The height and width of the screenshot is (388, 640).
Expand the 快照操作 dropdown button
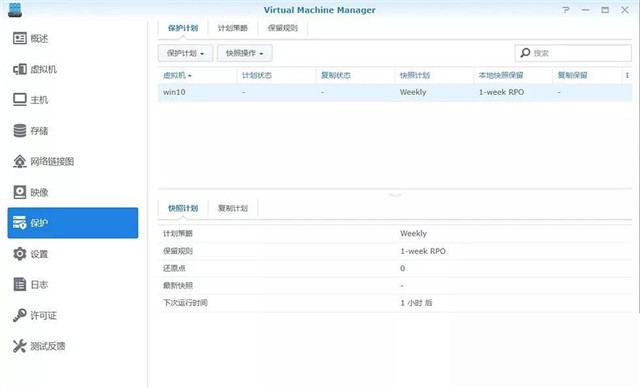pos(244,53)
